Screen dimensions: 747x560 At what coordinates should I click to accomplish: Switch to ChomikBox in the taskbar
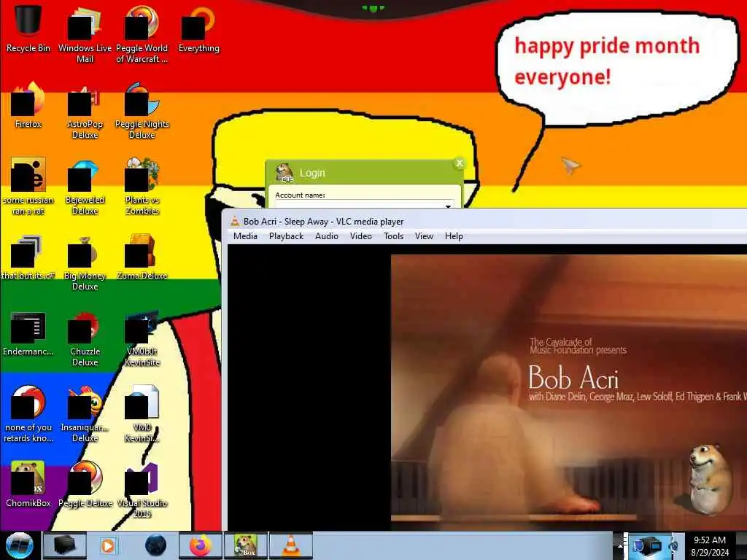coord(246,545)
